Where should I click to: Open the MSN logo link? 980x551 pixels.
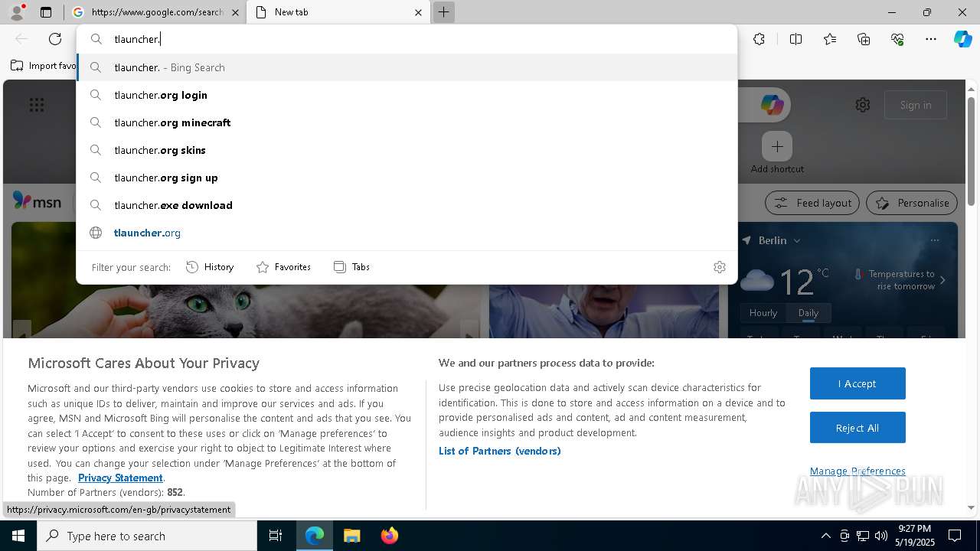pos(37,201)
